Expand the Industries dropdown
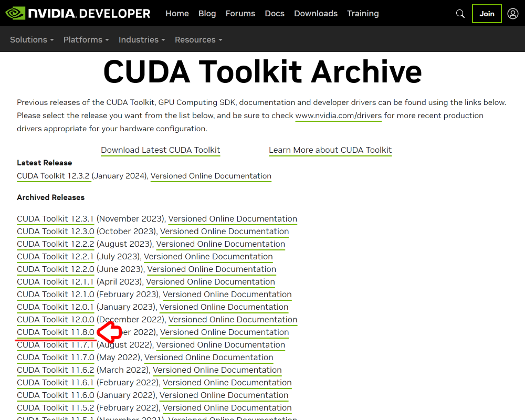525x420 pixels. click(141, 39)
